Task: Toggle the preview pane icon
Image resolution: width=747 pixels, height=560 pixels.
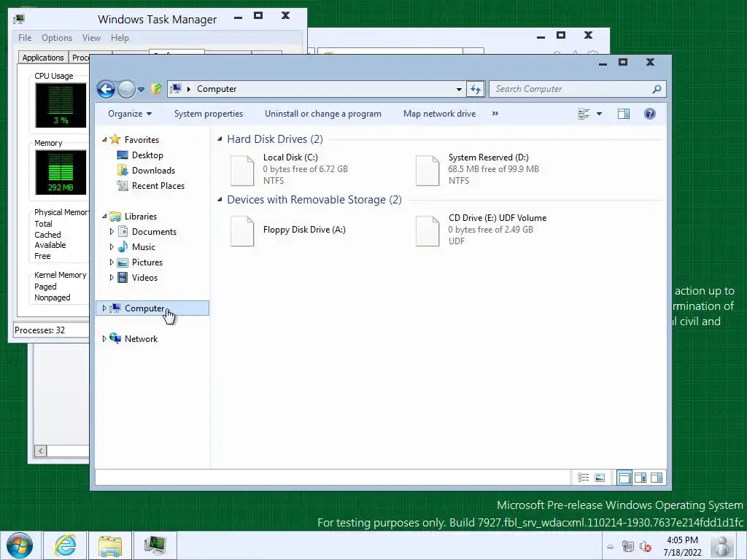Action: click(x=624, y=114)
